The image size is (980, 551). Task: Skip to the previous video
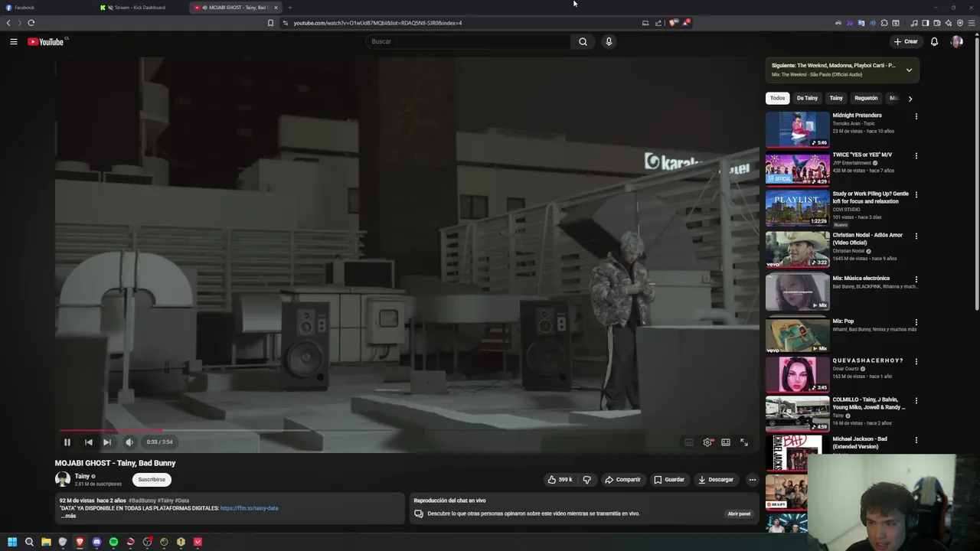click(x=89, y=442)
